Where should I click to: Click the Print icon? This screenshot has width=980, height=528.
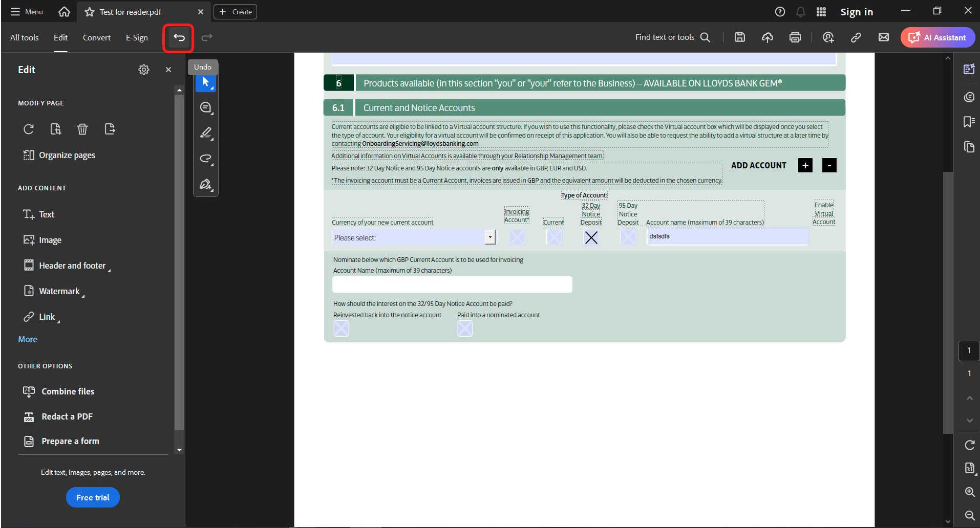(795, 37)
